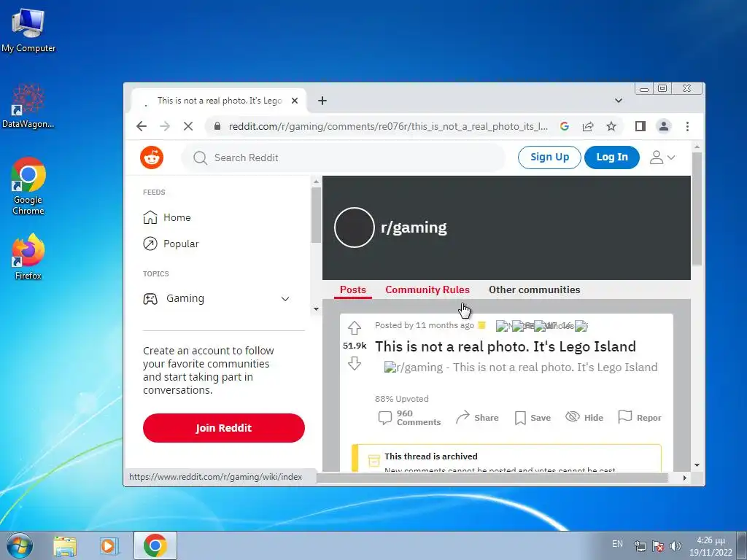The width and height of the screenshot is (747, 560).
Task: Open a new tab with plus button
Action: pos(322,101)
